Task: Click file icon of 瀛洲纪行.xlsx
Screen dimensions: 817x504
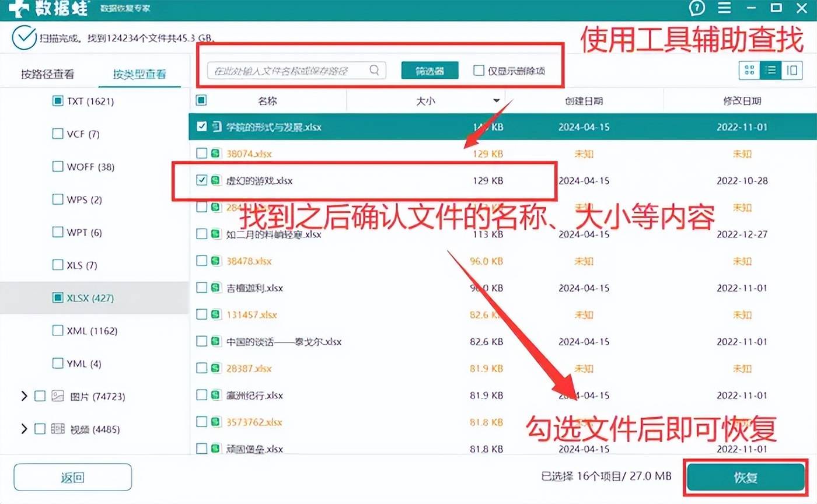Action: click(x=216, y=395)
